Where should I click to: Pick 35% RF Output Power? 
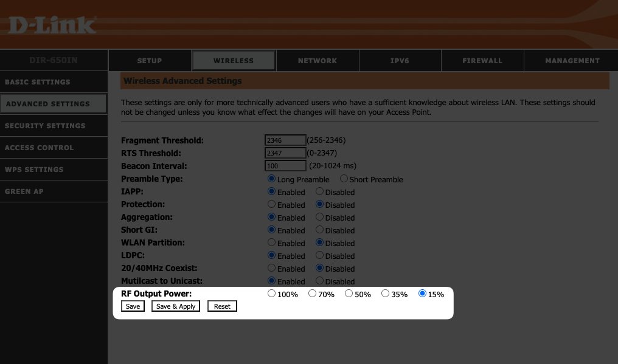pyautogui.click(x=385, y=293)
